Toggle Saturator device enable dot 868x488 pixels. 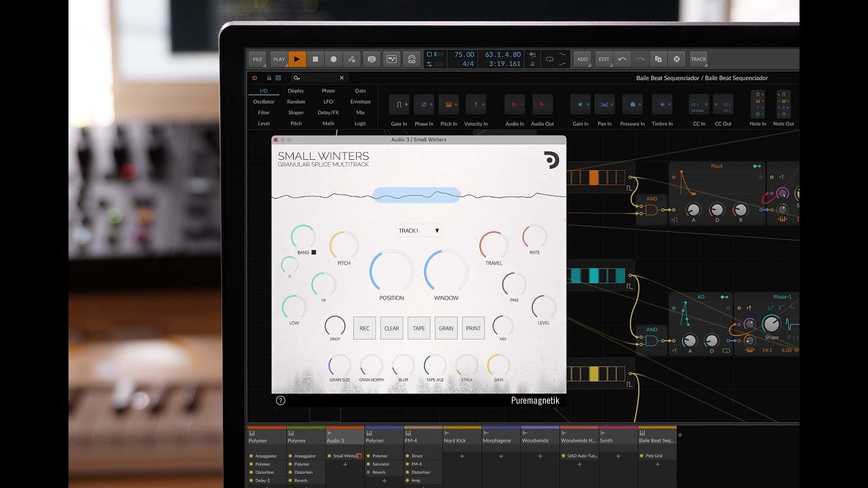pos(368,464)
